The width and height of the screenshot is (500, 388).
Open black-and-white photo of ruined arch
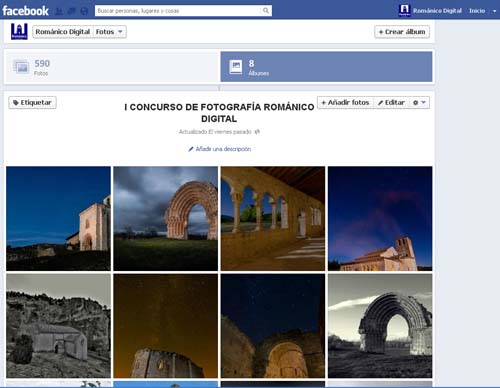click(x=380, y=326)
